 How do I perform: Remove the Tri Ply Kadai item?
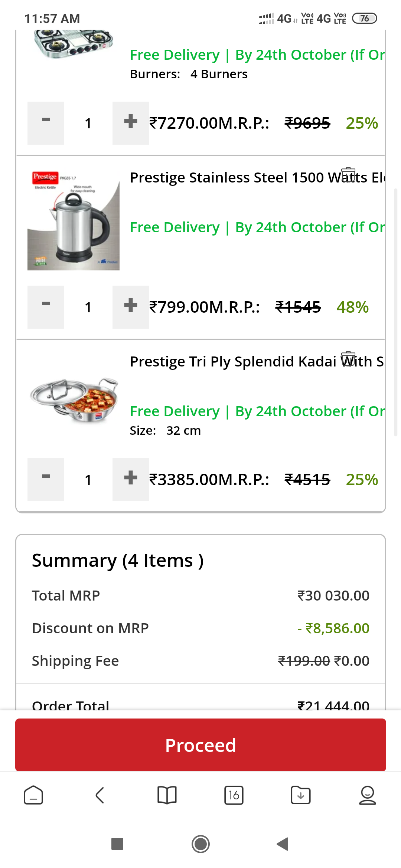pos(348,358)
